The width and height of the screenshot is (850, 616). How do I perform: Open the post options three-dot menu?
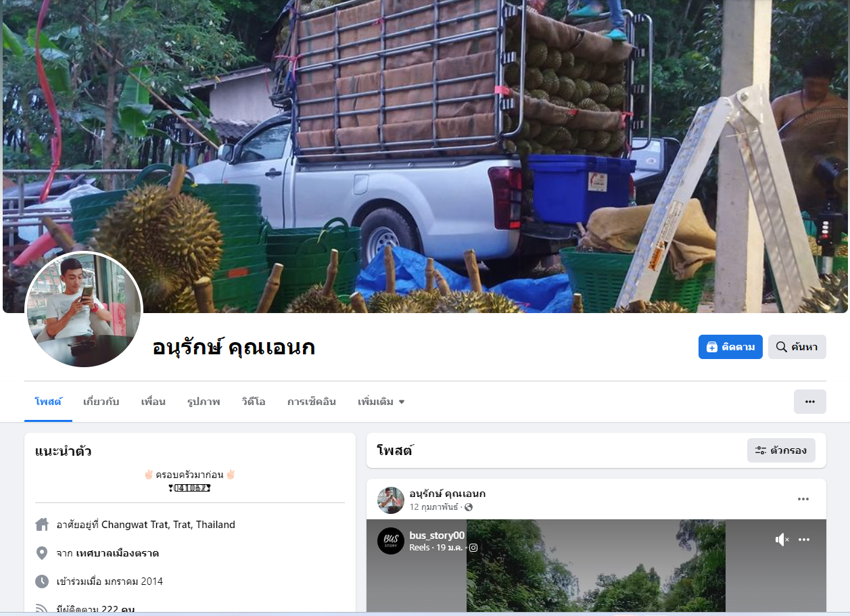click(x=803, y=500)
